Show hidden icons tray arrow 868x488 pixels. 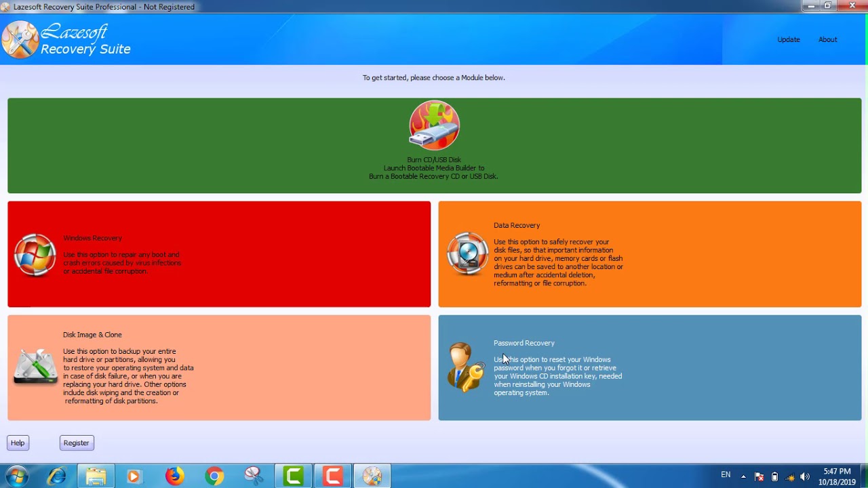(x=743, y=476)
